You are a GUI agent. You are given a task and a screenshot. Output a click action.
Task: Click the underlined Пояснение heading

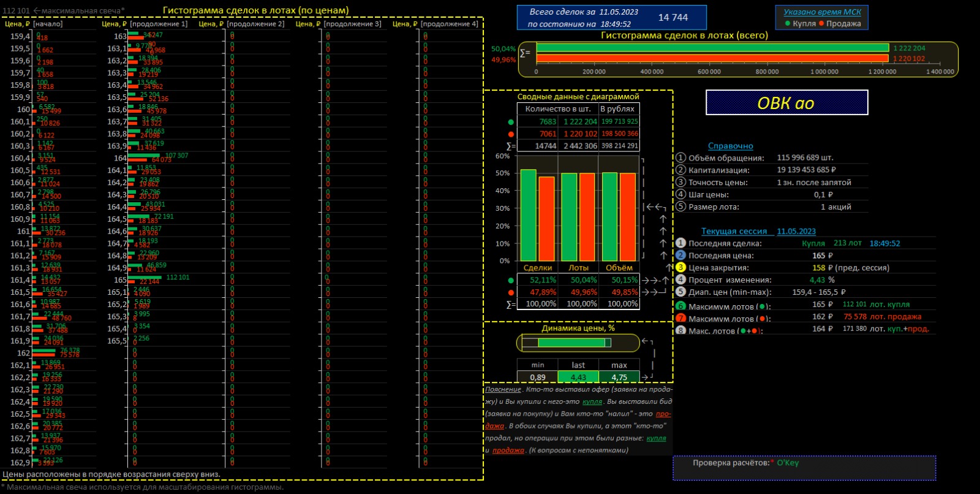coord(503,389)
